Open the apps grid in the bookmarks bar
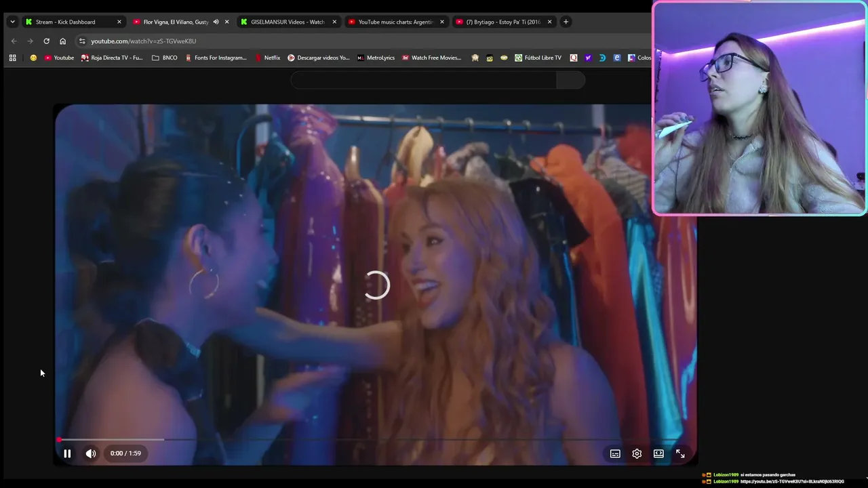868x488 pixels. 12,58
